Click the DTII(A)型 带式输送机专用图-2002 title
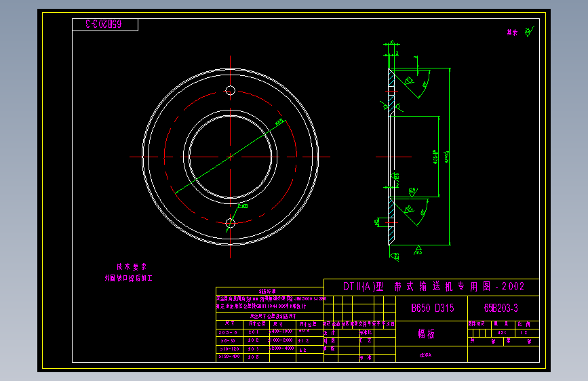 pyautogui.click(x=433, y=287)
